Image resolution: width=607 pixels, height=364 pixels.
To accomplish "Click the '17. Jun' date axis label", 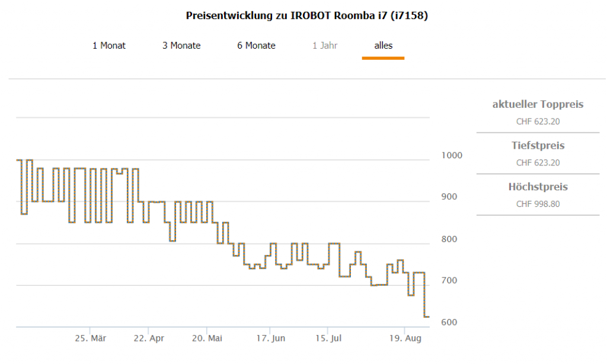I will 270,339.
